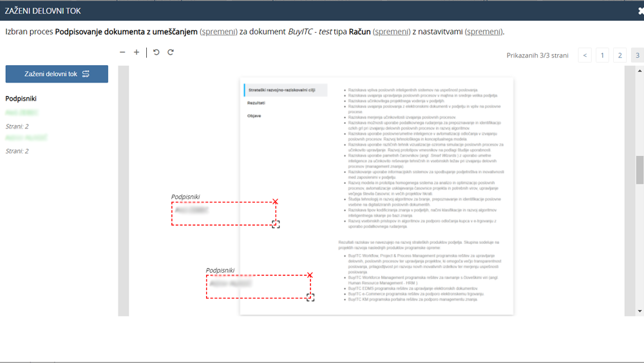Screen dimensions: 644x363
Task: Select 'Strateški razvojno-raziskovalni cilji' in document
Action: tap(285, 90)
